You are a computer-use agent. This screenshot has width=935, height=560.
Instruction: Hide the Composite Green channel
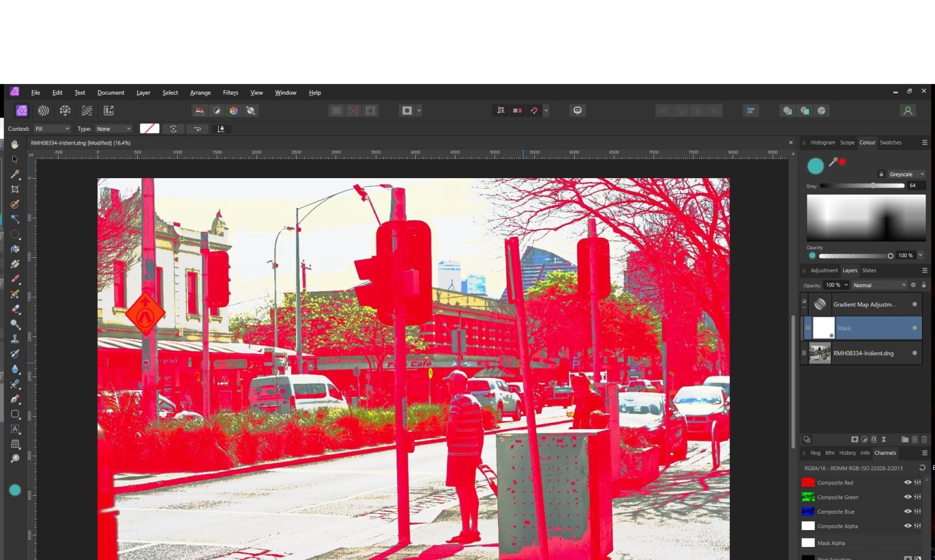click(x=908, y=497)
